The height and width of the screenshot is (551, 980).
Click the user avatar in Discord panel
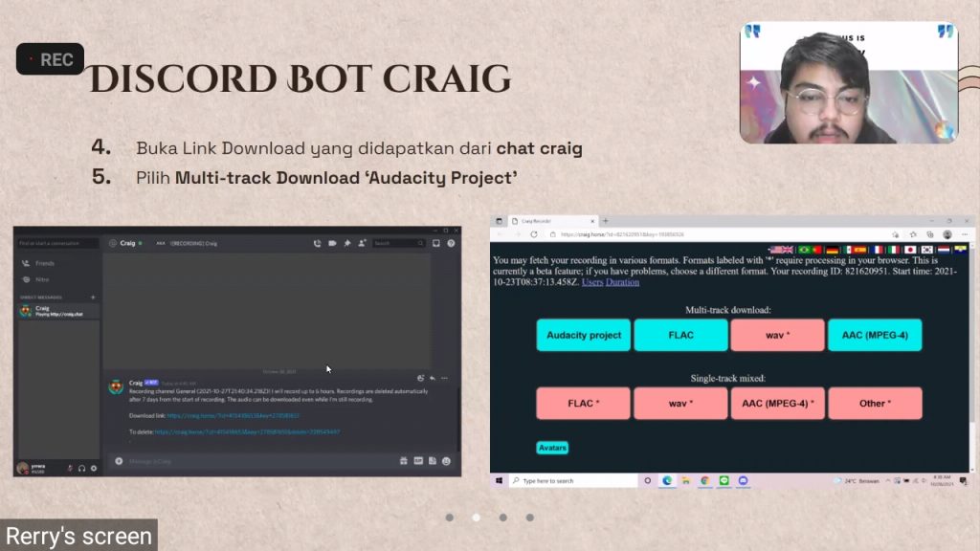click(23, 468)
